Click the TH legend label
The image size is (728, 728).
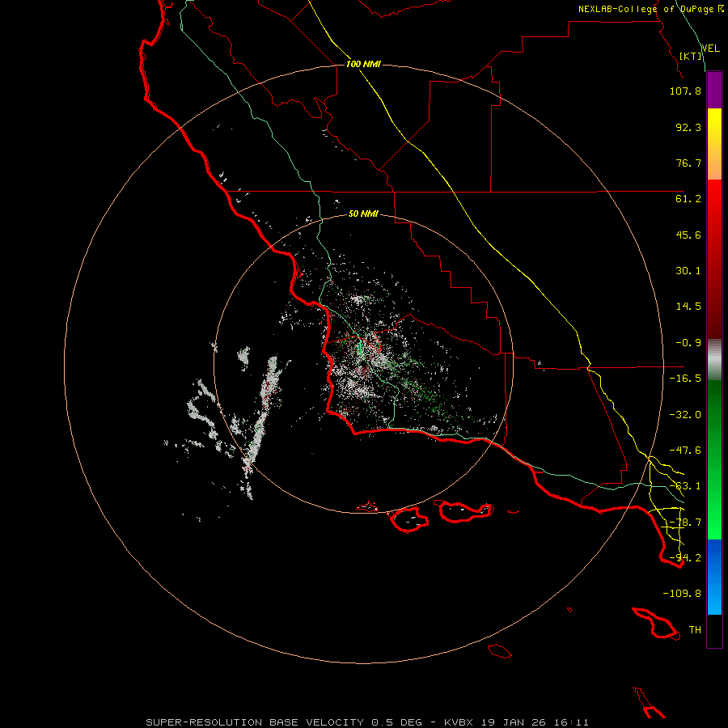coord(695,630)
